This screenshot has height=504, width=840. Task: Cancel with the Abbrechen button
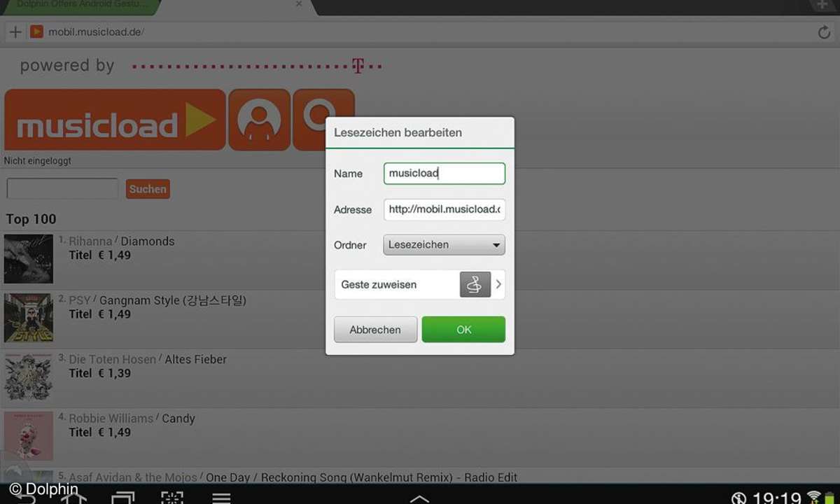coord(375,330)
